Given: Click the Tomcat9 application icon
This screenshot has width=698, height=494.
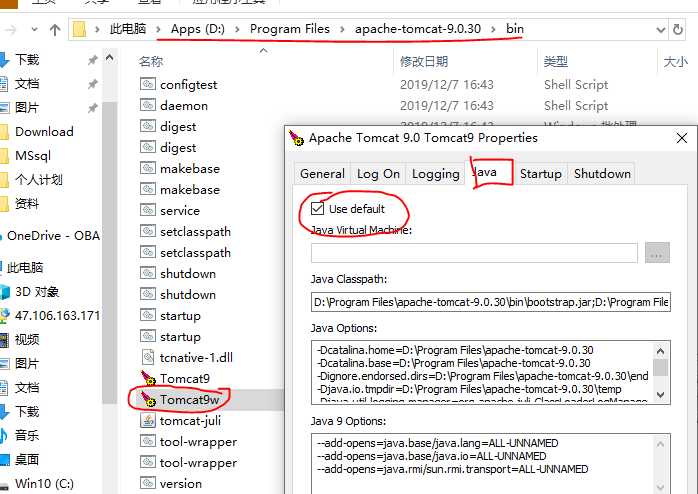Looking at the screenshot, I should [x=148, y=378].
